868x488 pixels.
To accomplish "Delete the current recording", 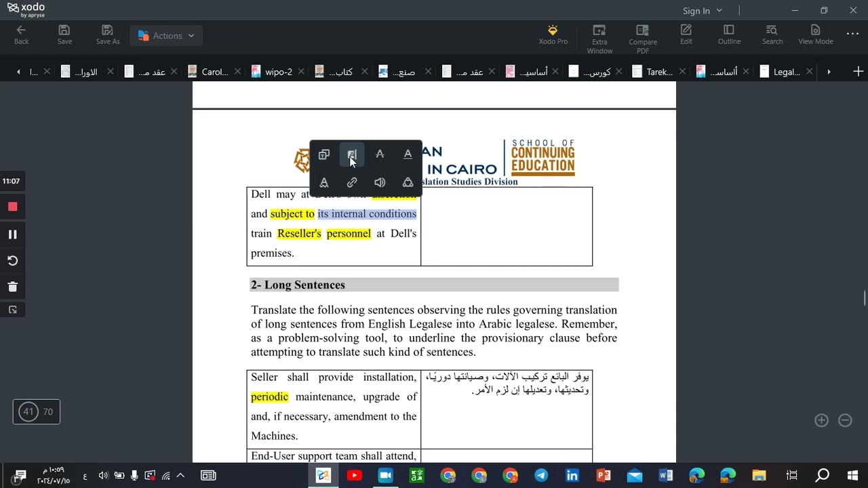I will click(x=12, y=287).
